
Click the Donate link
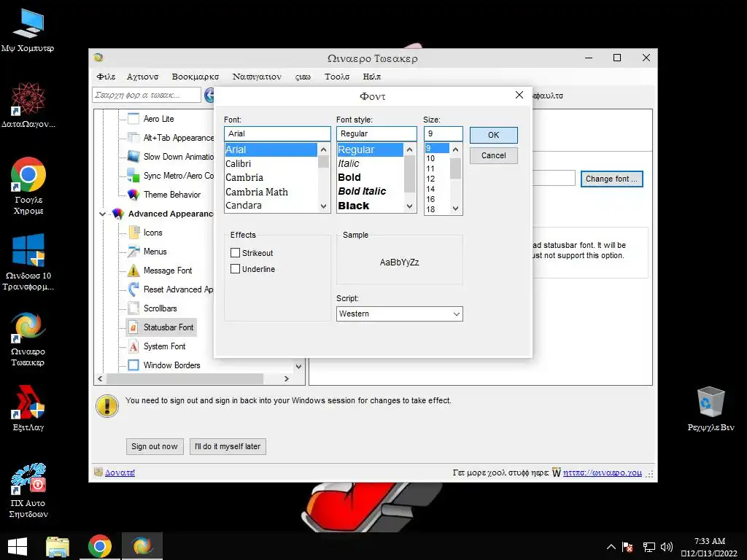coord(120,472)
